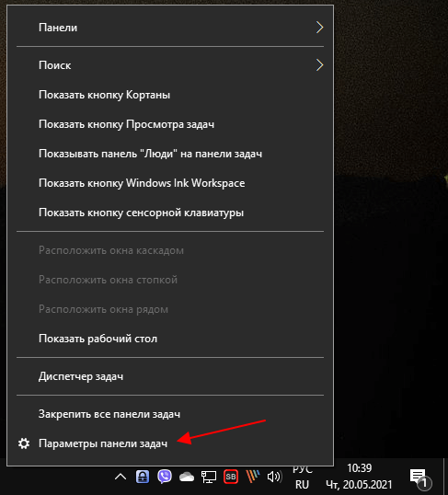This screenshot has height=495, width=448.
Task: Open Диспетчер задач
Action: (x=170, y=376)
